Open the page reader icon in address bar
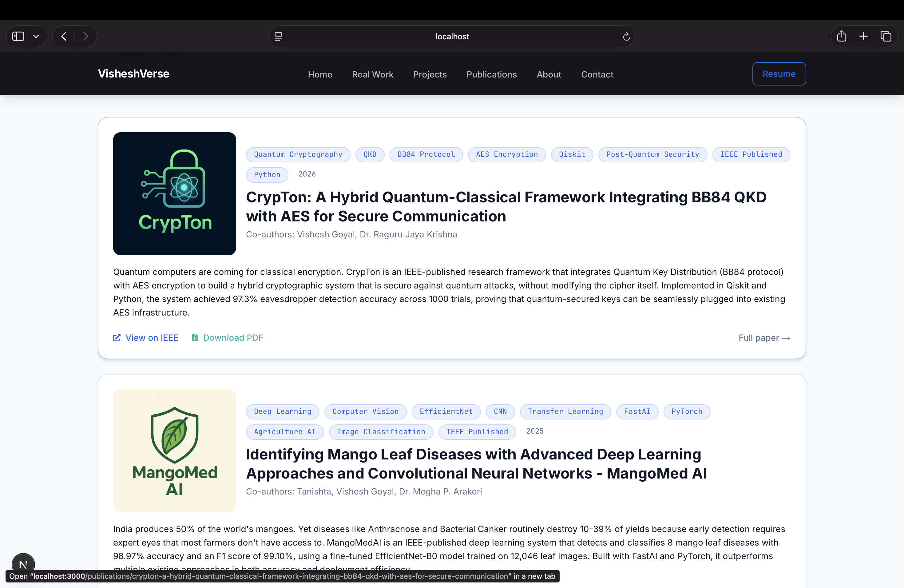The width and height of the screenshot is (904, 588). (278, 37)
